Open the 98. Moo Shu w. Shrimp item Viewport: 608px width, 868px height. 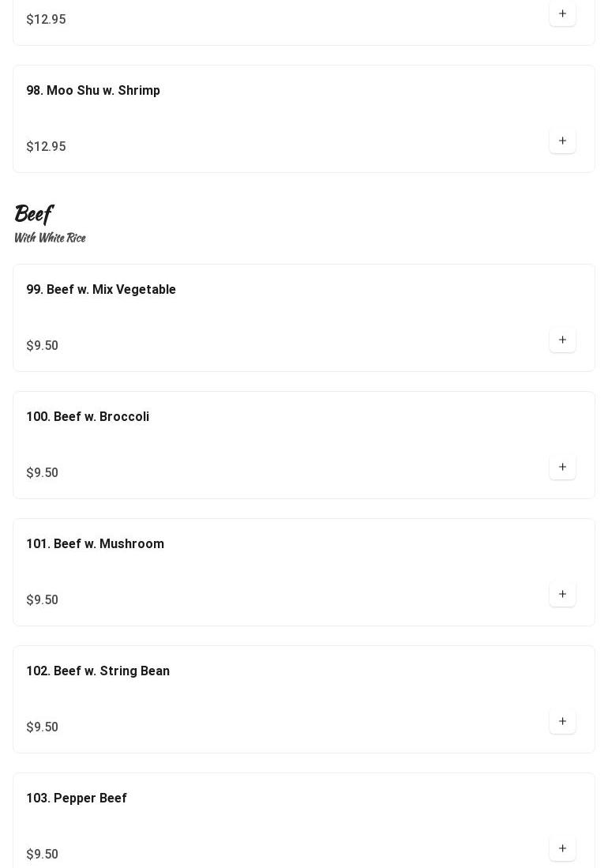click(x=93, y=91)
